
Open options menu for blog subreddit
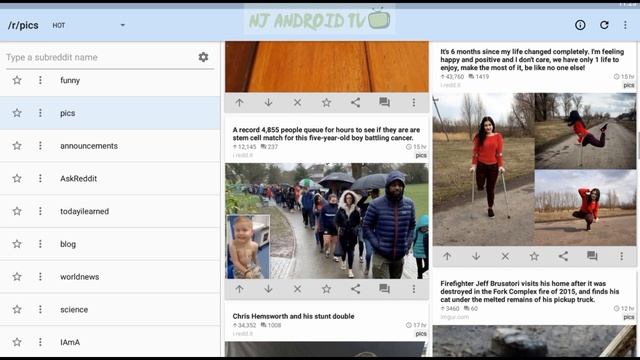point(40,244)
